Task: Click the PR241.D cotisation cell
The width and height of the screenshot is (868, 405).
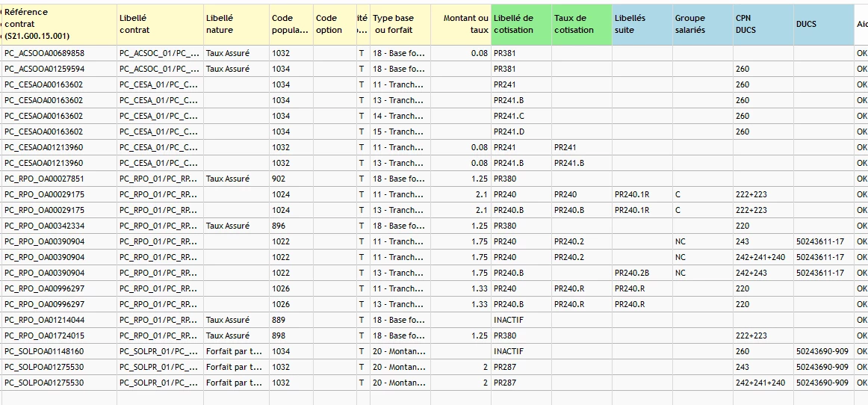Action: [x=509, y=132]
